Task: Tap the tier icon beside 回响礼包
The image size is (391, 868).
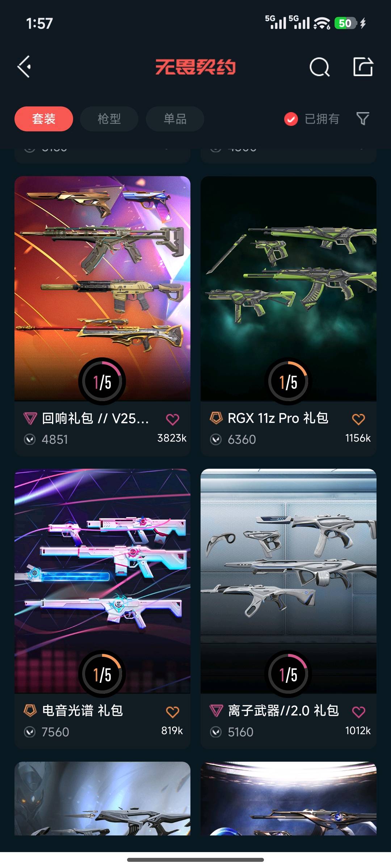Action: tap(30, 418)
